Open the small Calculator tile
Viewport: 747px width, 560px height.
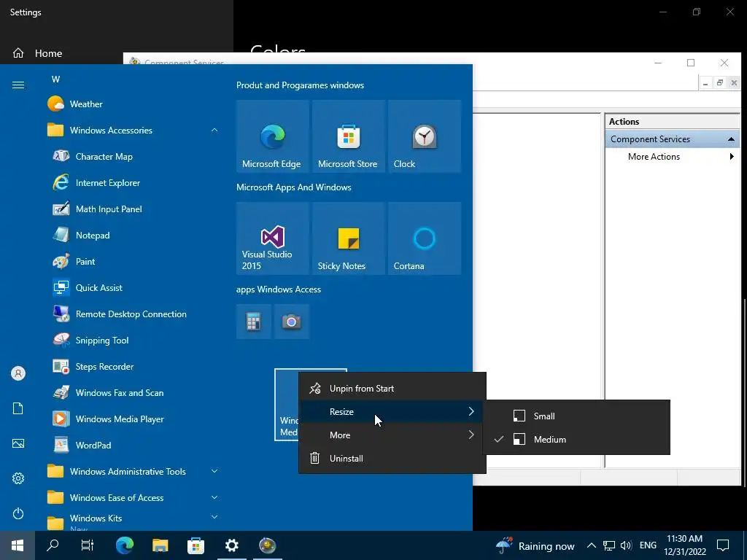click(253, 322)
